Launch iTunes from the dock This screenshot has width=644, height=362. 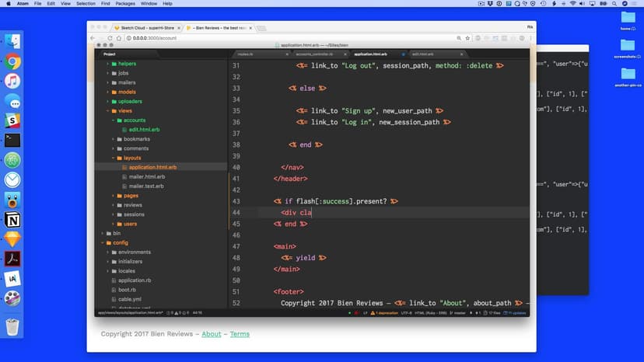(12, 81)
